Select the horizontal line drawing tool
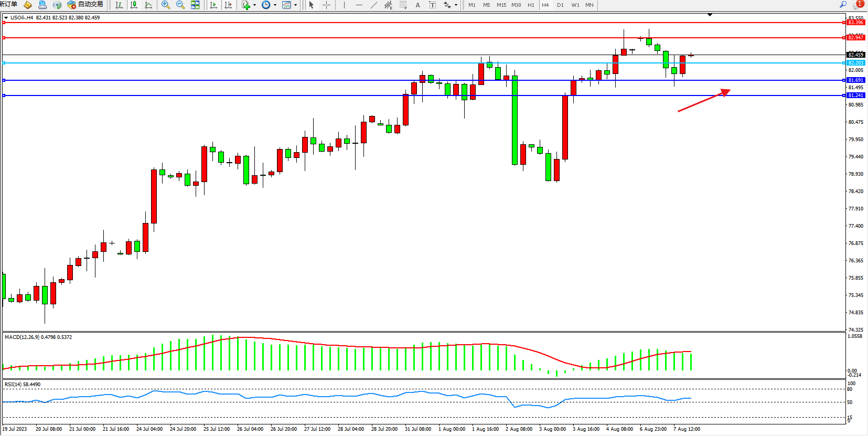This screenshot has height=436, width=868. 359,5
